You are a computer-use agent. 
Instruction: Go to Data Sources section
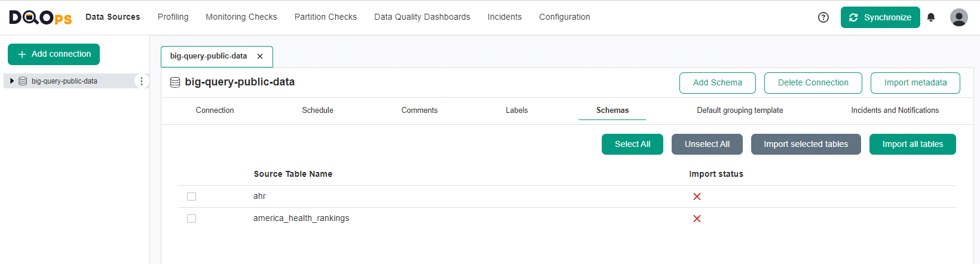click(113, 17)
